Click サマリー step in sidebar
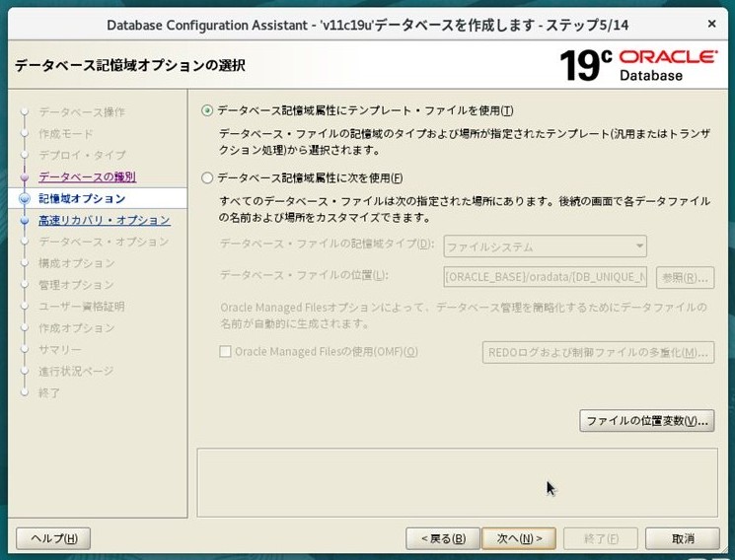The width and height of the screenshot is (735, 560). tap(60, 349)
